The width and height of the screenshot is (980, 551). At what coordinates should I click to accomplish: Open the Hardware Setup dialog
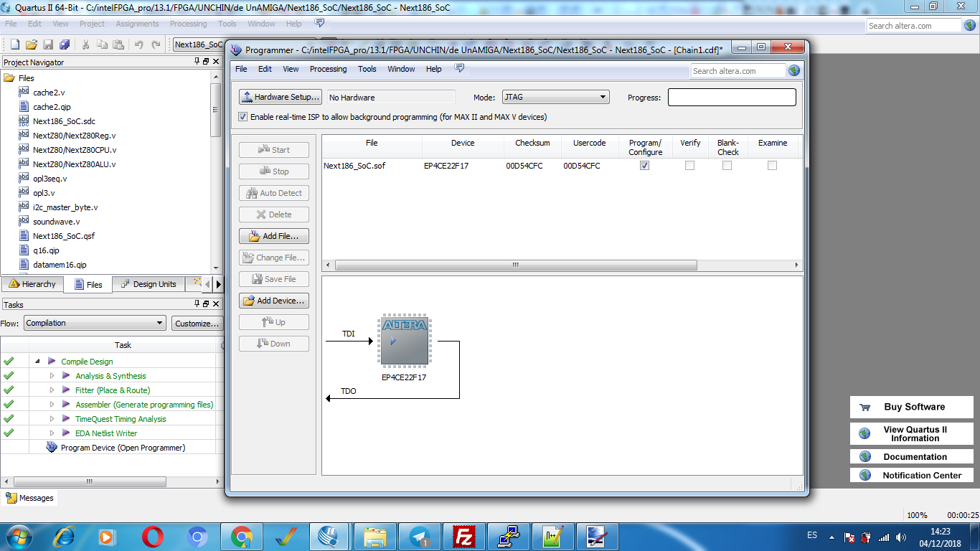pyautogui.click(x=280, y=97)
